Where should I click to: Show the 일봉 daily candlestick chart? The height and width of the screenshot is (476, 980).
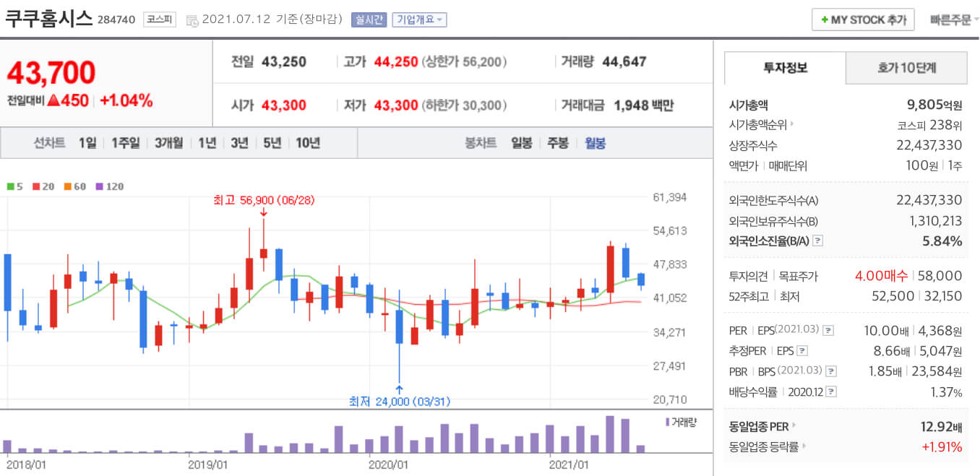(522, 143)
